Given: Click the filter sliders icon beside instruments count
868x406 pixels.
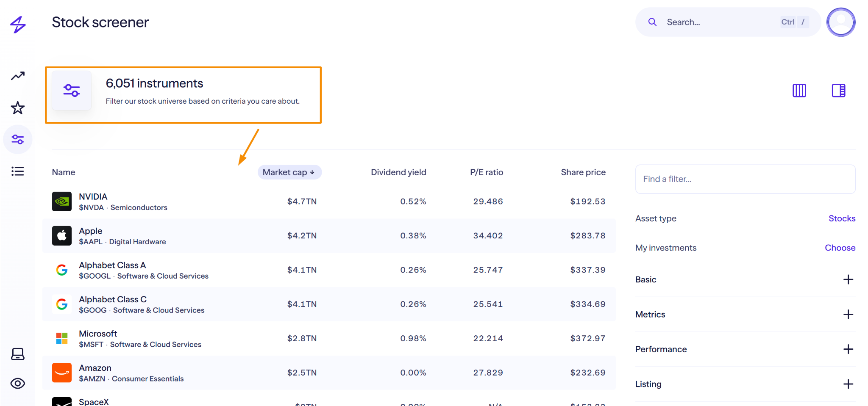Looking at the screenshot, I should point(72,91).
